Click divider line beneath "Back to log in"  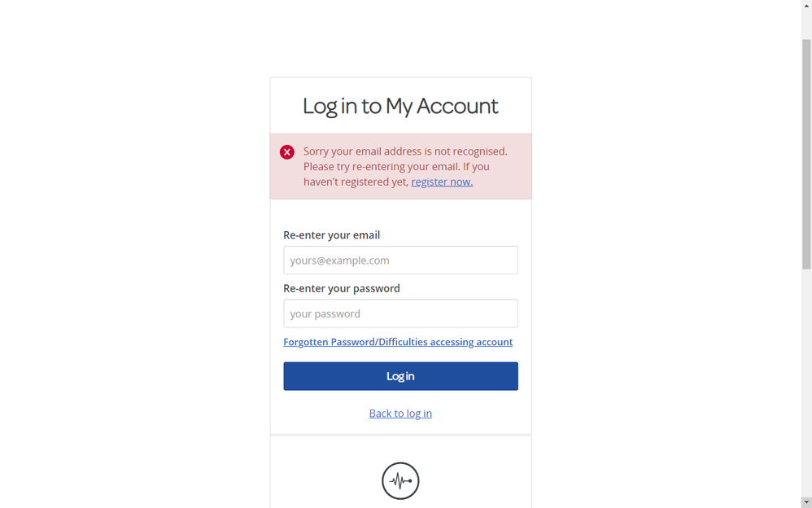pyautogui.click(x=400, y=435)
